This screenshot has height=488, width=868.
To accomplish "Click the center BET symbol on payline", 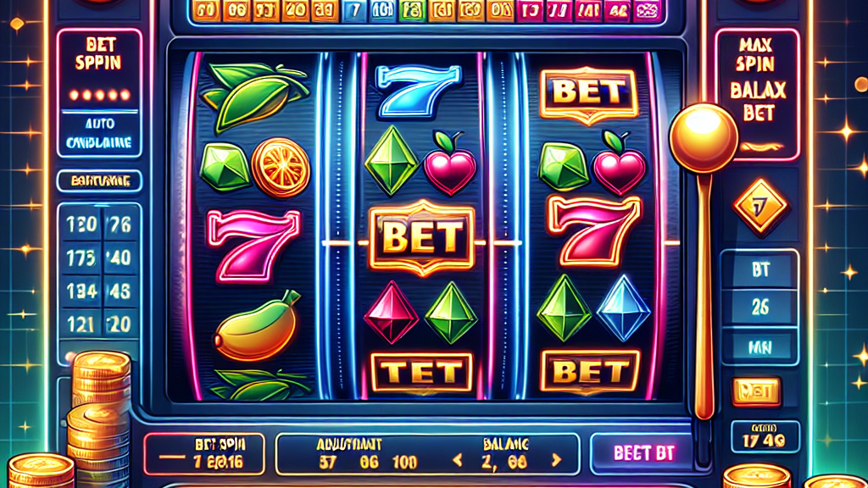I will pyautogui.click(x=422, y=237).
